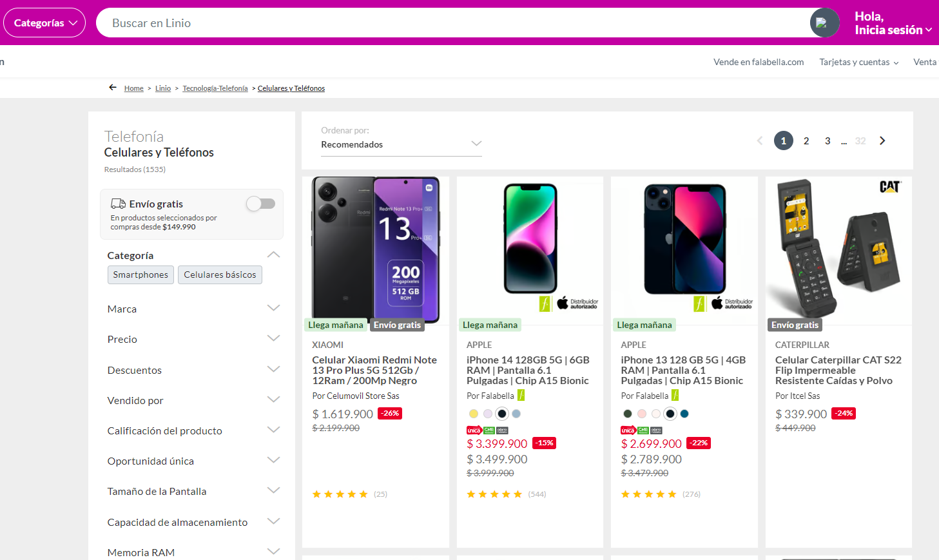Open the Vende en falabella.com link

[759, 62]
